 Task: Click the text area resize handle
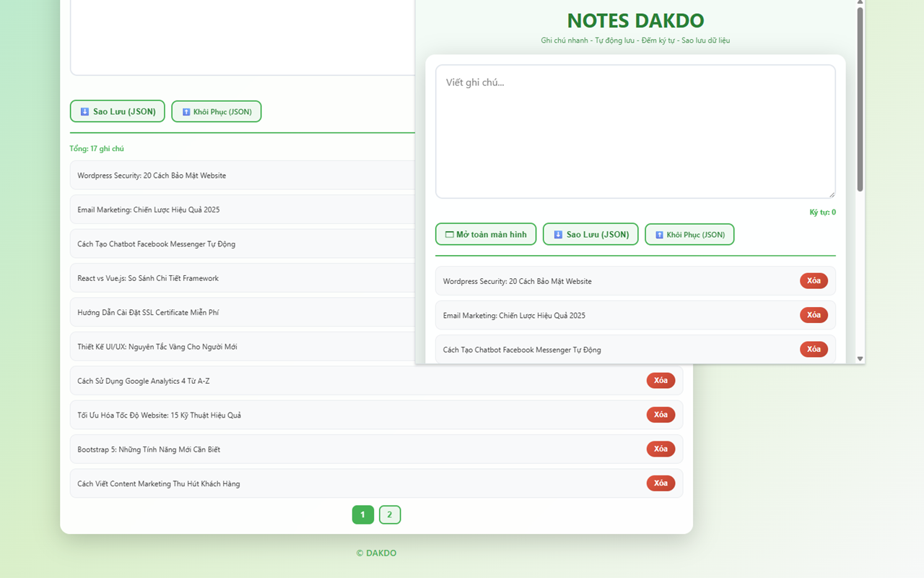click(x=832, y=194)
